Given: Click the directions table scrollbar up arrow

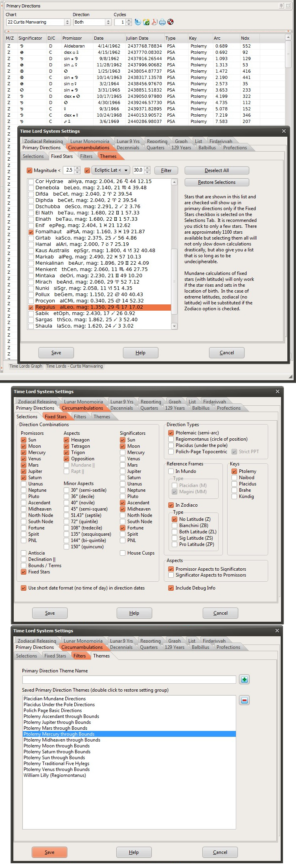Looking at the screenshot, I should pos(288,37).
